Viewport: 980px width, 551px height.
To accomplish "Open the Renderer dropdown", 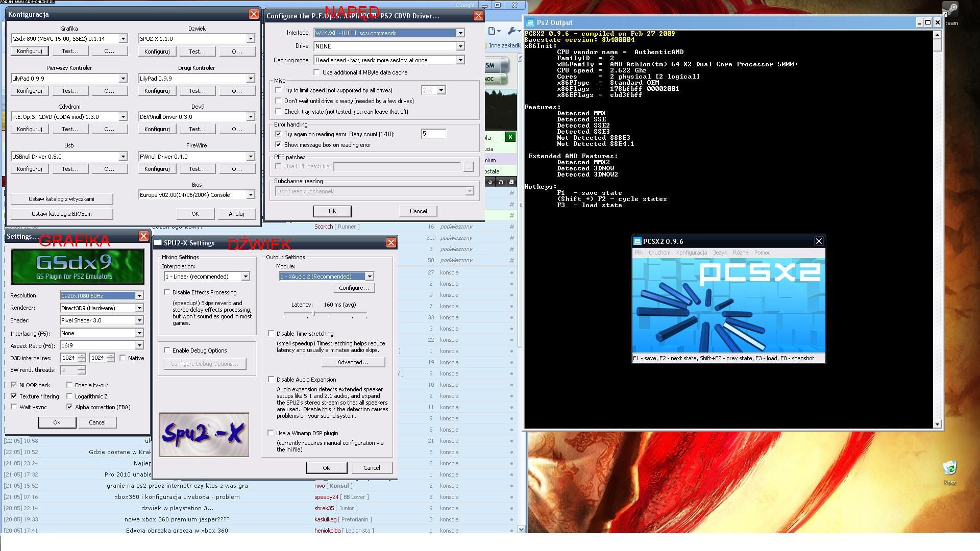I will click(x=139, y=308).
